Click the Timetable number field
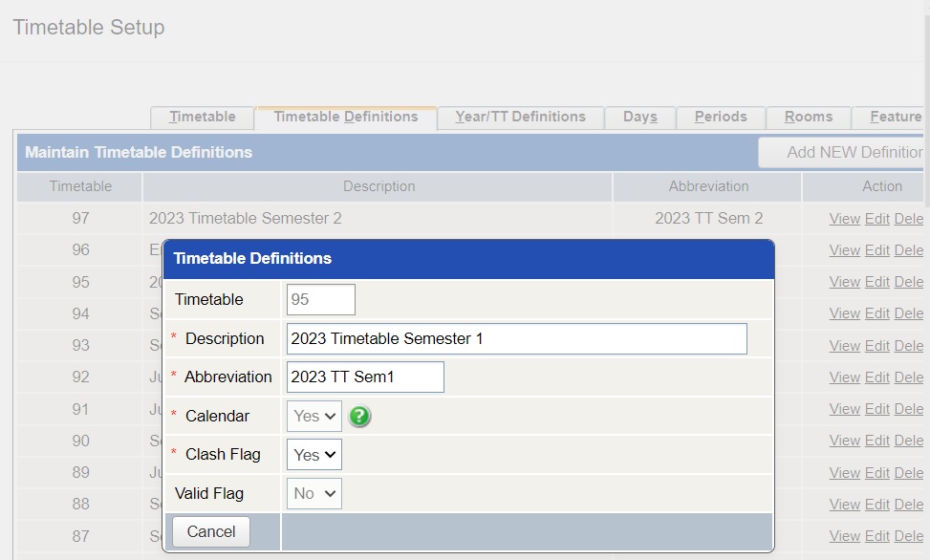Viewport: 930px width, 560px height. pos(320,299)
